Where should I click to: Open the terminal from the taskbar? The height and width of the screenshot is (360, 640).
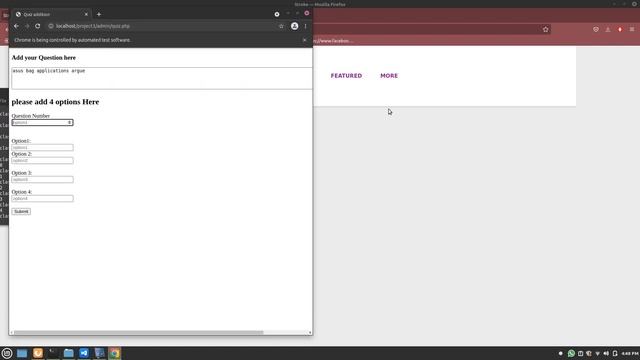[x=53, y=353]
